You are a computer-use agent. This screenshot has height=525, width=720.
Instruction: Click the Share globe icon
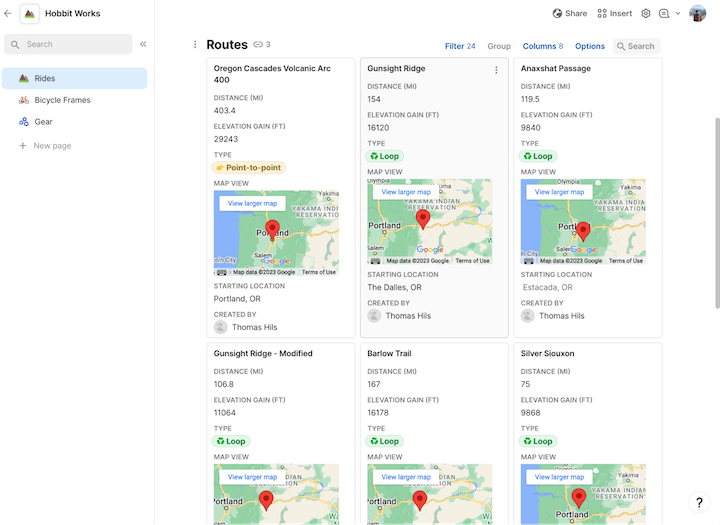(x=557, y=13)
